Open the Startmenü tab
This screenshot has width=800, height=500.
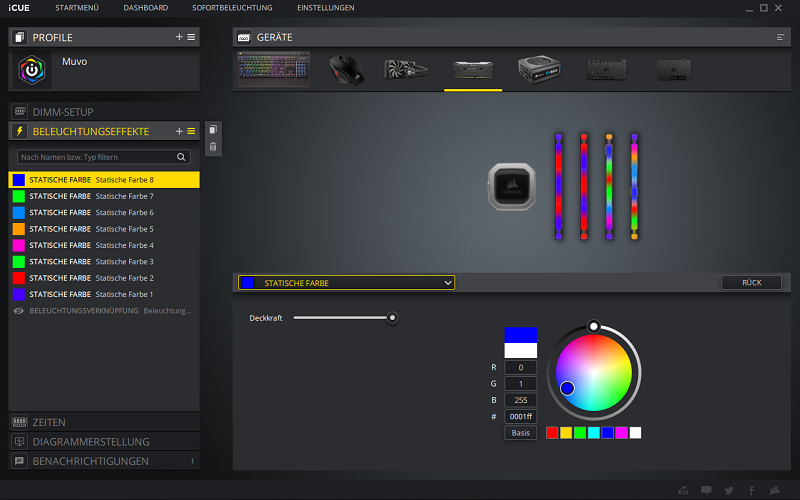pyautogui.click(x=77, y=8)
